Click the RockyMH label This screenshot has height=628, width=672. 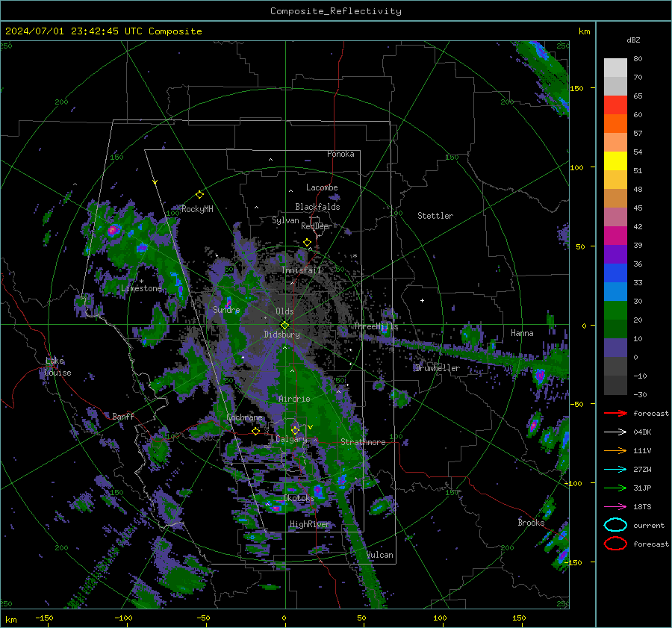(x=197, y=209)
